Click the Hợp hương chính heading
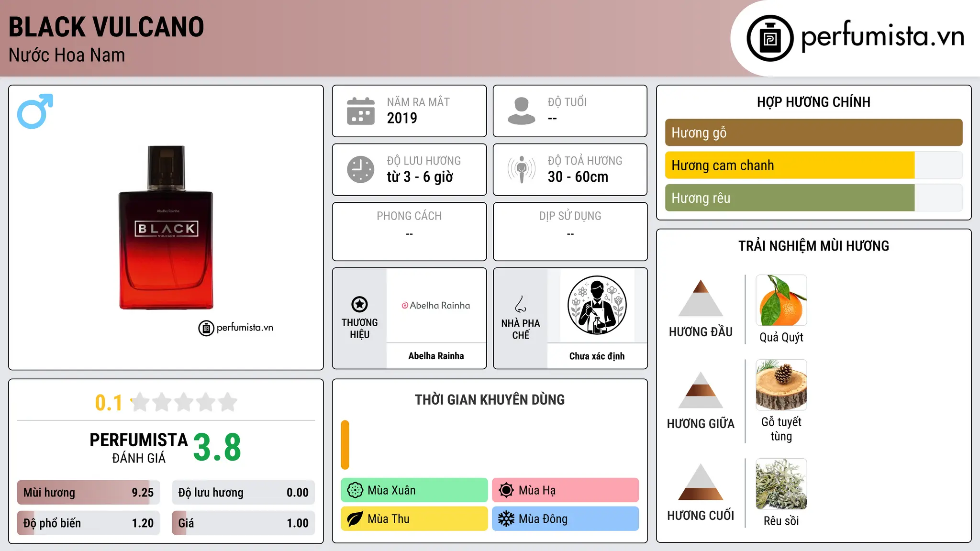The image size is (980, 551). 813,102
